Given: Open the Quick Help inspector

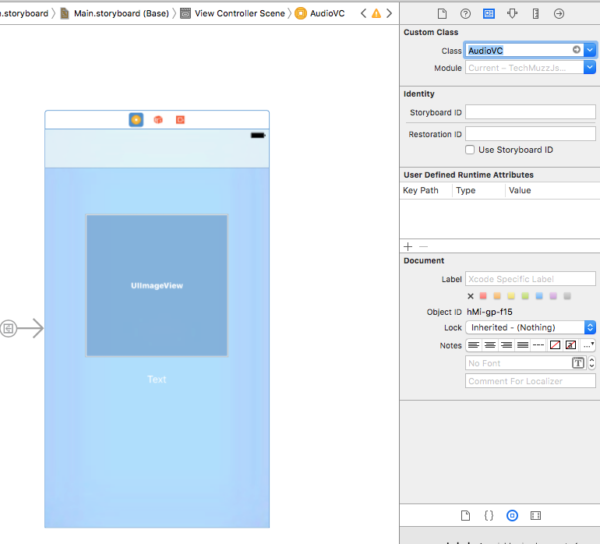Looking at the screenshot, I should pyautogui.click(x=465, y=14).
